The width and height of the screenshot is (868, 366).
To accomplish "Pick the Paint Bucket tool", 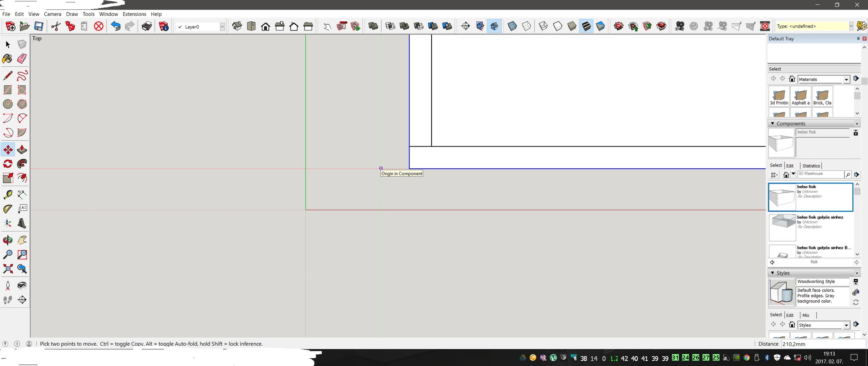I will [x=8, y=59].
